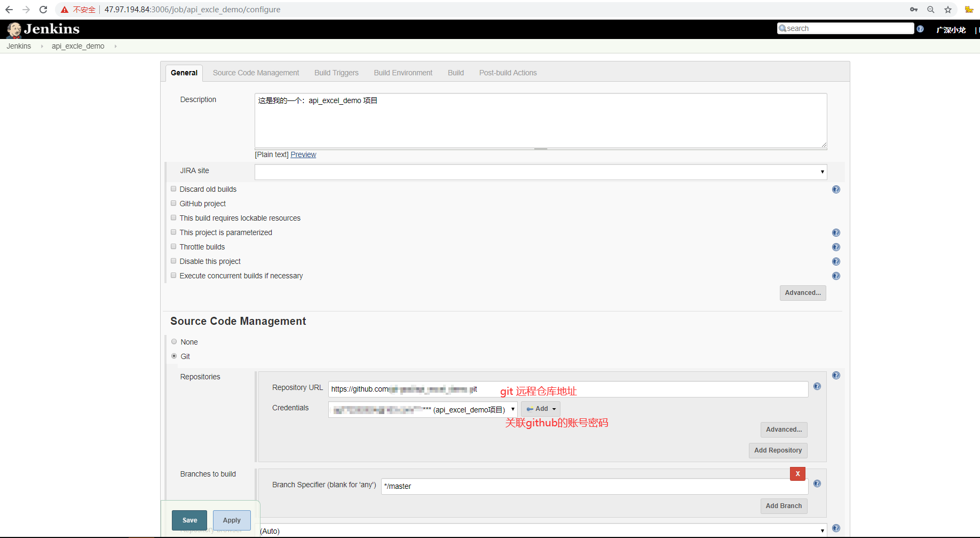Screen dimensions: 980x538
Task: Check Discard old builds
Action: (173, 189)
